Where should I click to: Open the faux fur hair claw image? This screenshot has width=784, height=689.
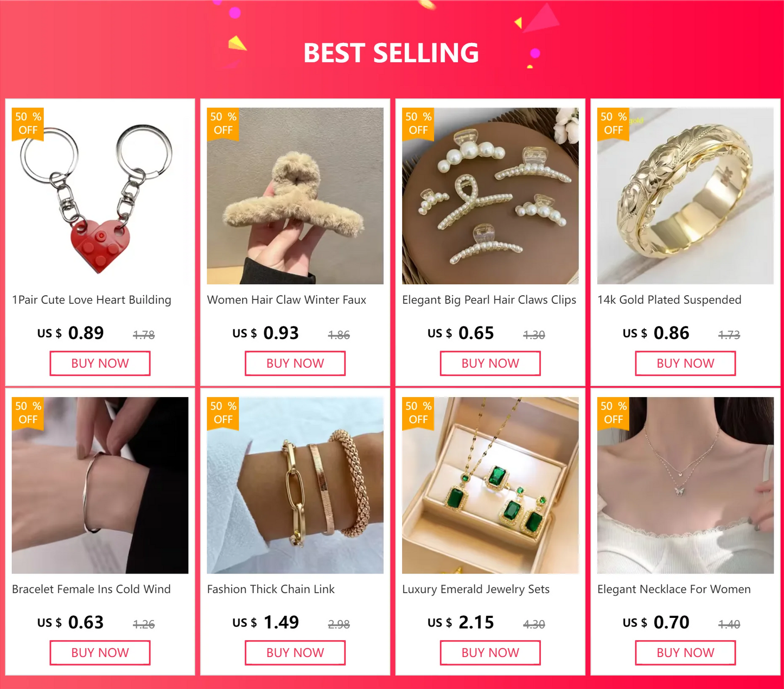[295, 196]
